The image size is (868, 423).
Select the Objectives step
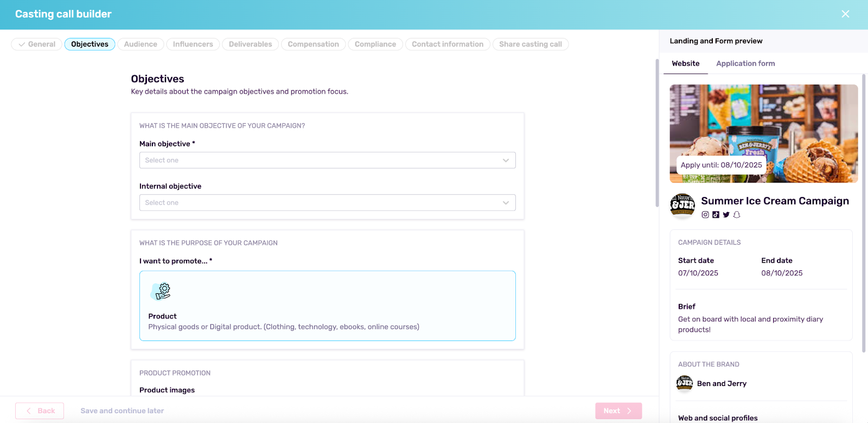click(x=90, y=44)
